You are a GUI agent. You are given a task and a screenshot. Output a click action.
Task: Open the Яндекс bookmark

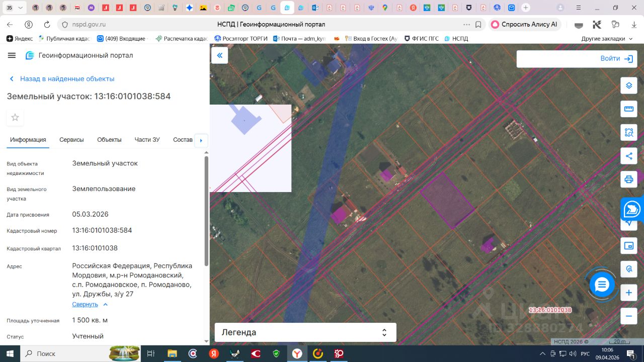[x=20, y=38]
